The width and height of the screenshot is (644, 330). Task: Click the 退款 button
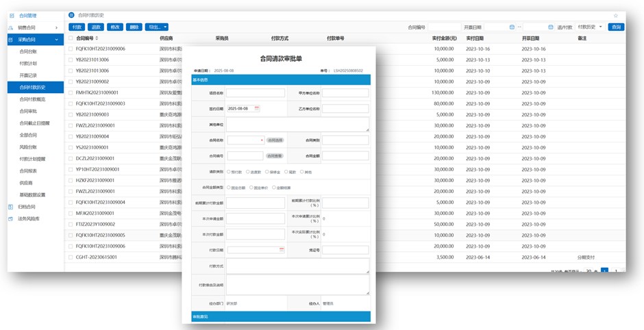coord(96,27)
